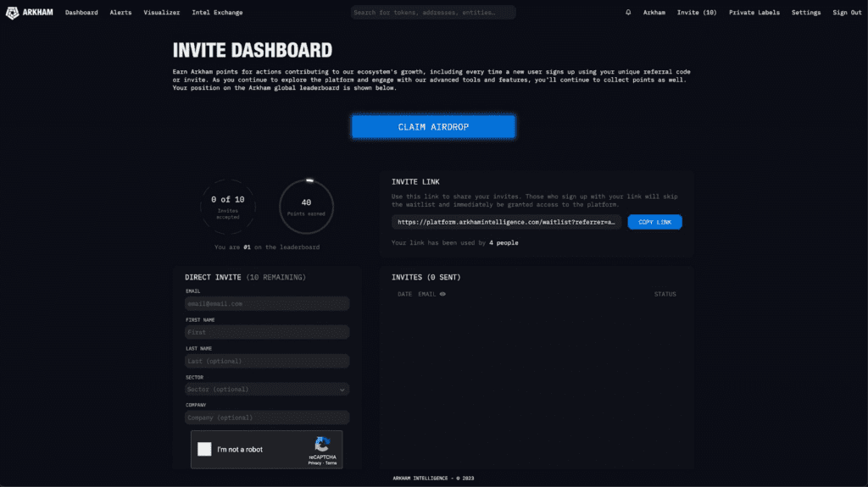Click the DATE column header
868x487 pixels.
click(404, 295)
